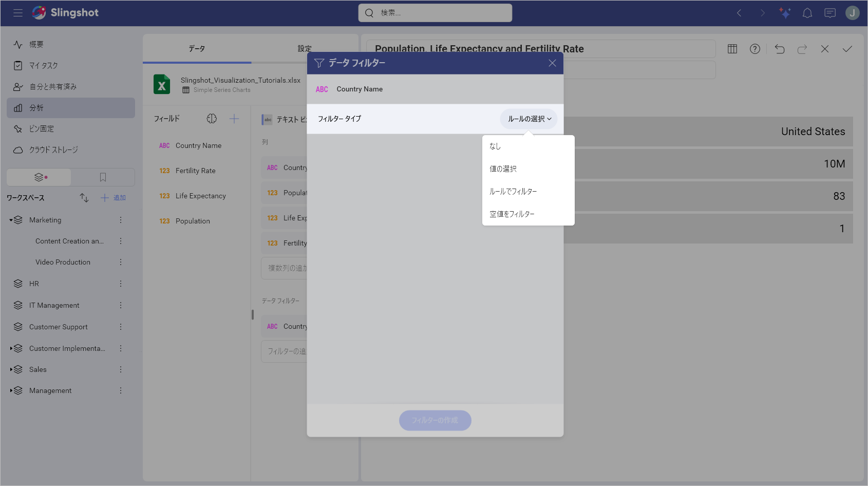Open クラウド ストレージ in sidebar
Screen dimensions: 868x486
click(x=71, y=150)
